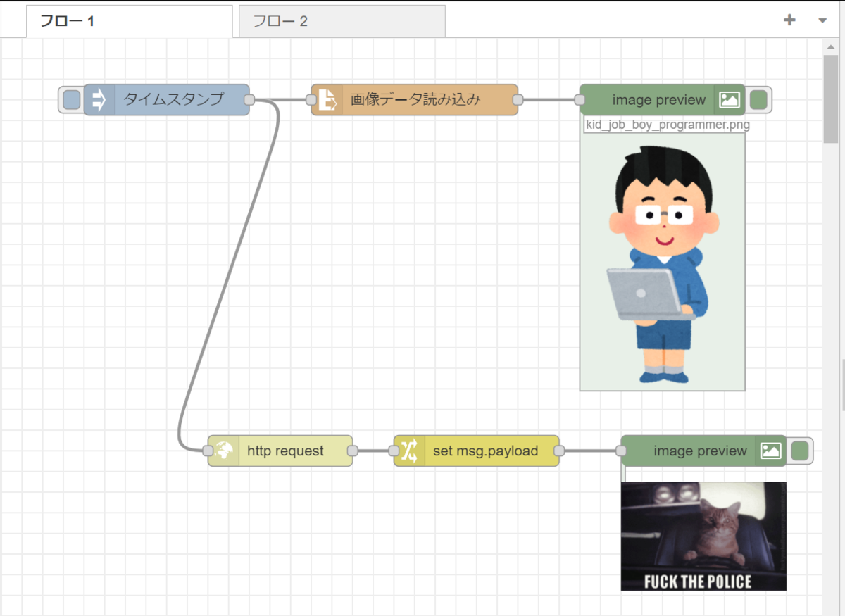This screenshot has height=616, width=845.
Task: Toggle the upper image preview node's green button
Action: [758, 100]
